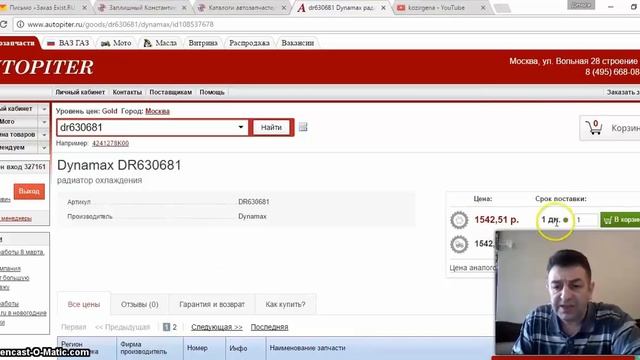The image size is (640, 360).
Task: Click the browser address bar URL
Action: pyautogui.click(x=120, y=24)
